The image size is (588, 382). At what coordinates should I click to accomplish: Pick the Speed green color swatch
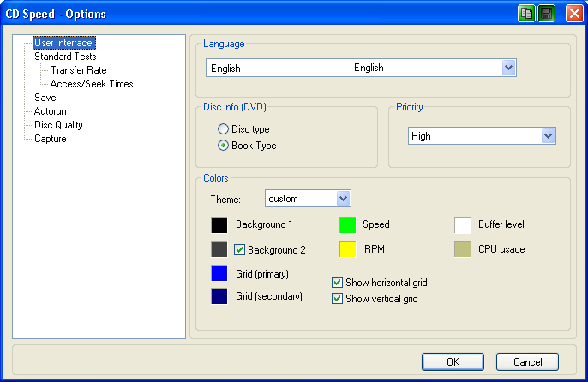coord(348,224)
